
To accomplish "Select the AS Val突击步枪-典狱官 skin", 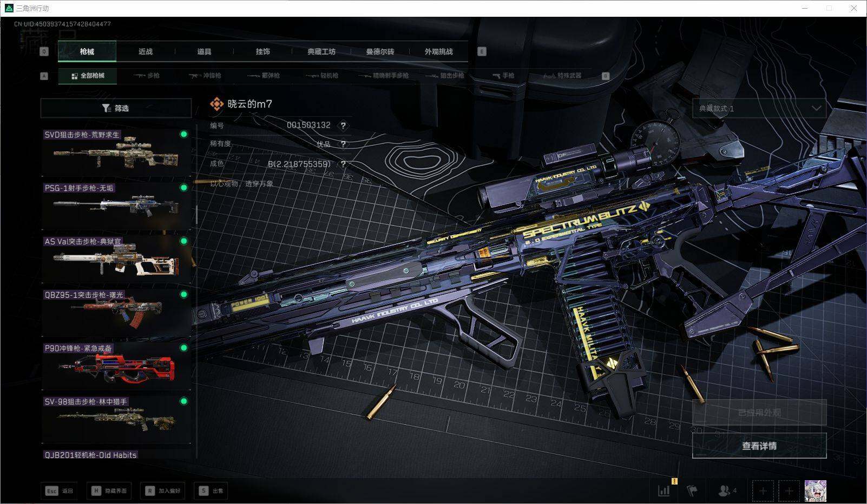I will (x=116, y=259).
